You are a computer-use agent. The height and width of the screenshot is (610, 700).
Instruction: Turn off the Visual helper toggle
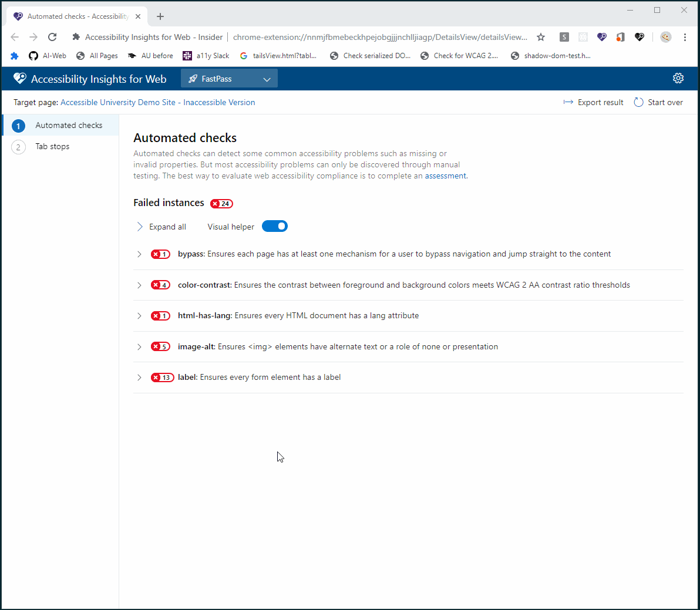pyautogui.click(x=275, y=226)
